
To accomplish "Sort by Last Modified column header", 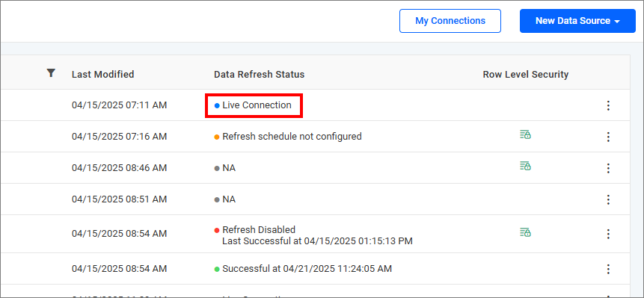I will (x=102, y=74).
